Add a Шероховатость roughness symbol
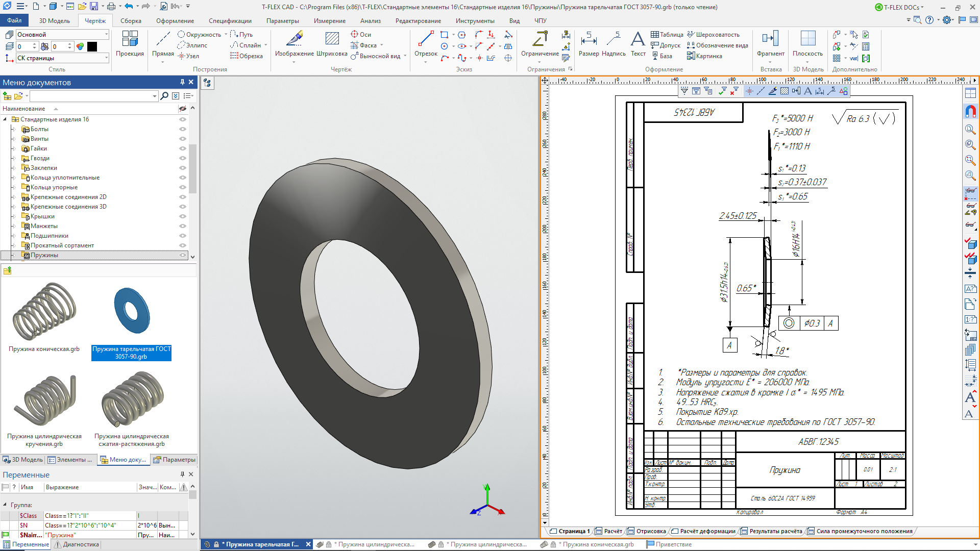 coord(713,34)
